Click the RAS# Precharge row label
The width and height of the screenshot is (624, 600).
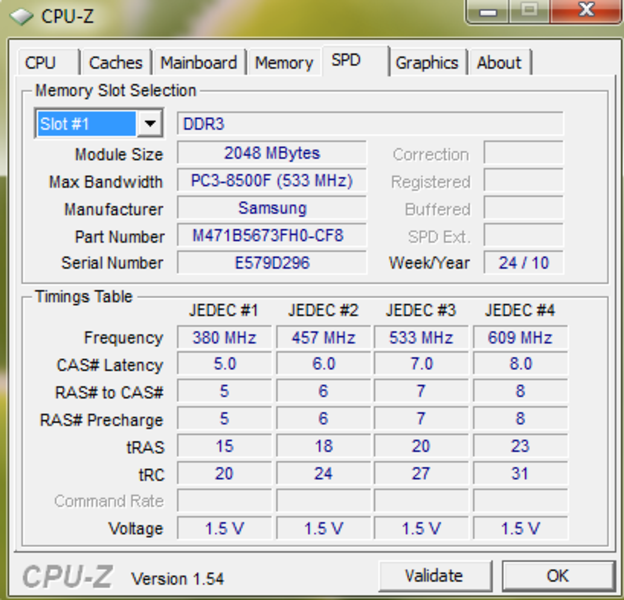coord(101,420)
